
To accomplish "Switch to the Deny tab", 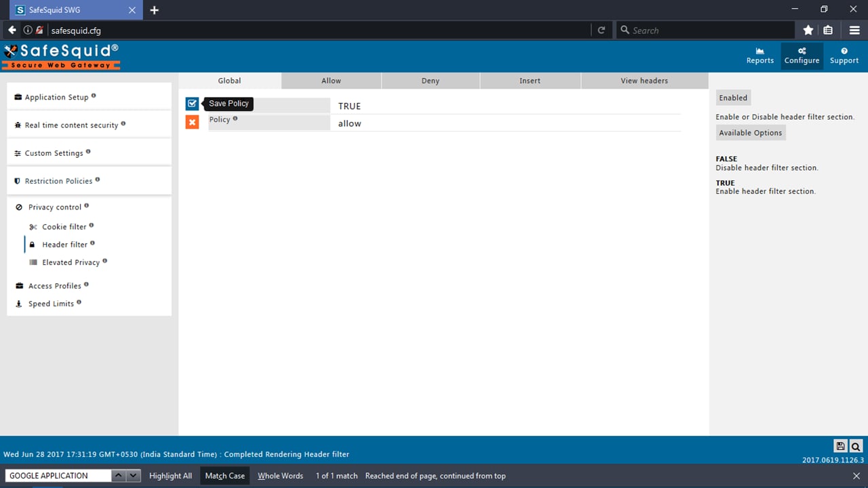I will [x=431, y=81].
